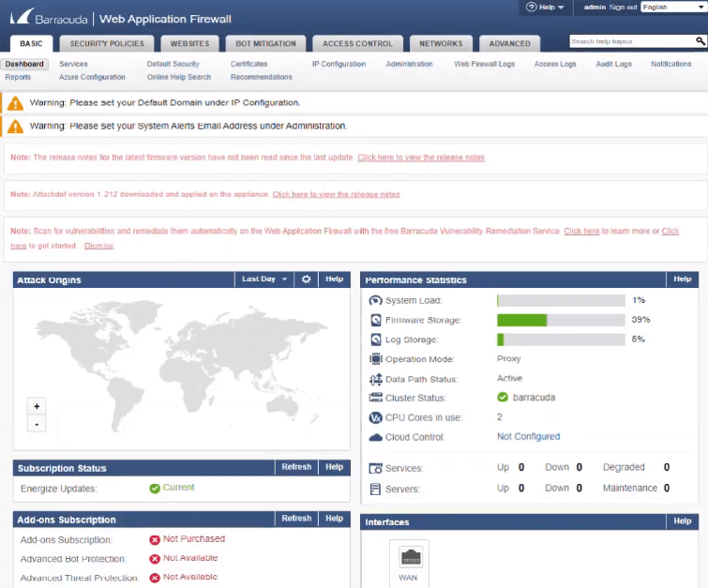This screenshot has height=588, width=708.
Task: Click the CPU Cores in use icon
Action: (376, 417)
